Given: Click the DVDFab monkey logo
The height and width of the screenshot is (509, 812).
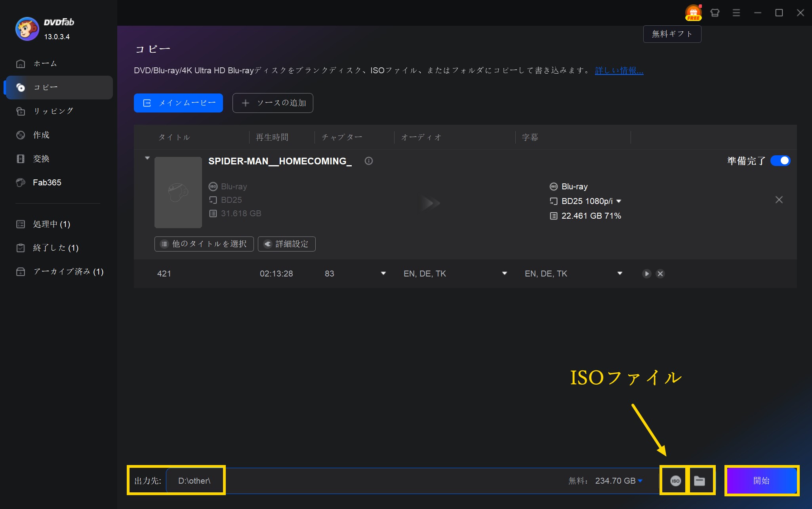Looking at the screenshot, I should click(27, 29).
